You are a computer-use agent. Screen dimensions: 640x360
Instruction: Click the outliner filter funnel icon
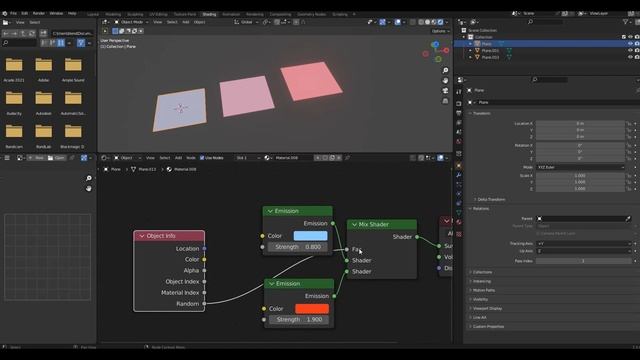coord(625,22)
